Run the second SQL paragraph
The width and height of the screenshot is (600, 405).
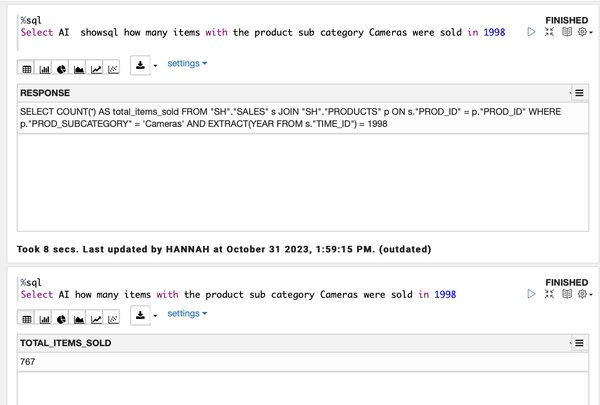[531, 294]
